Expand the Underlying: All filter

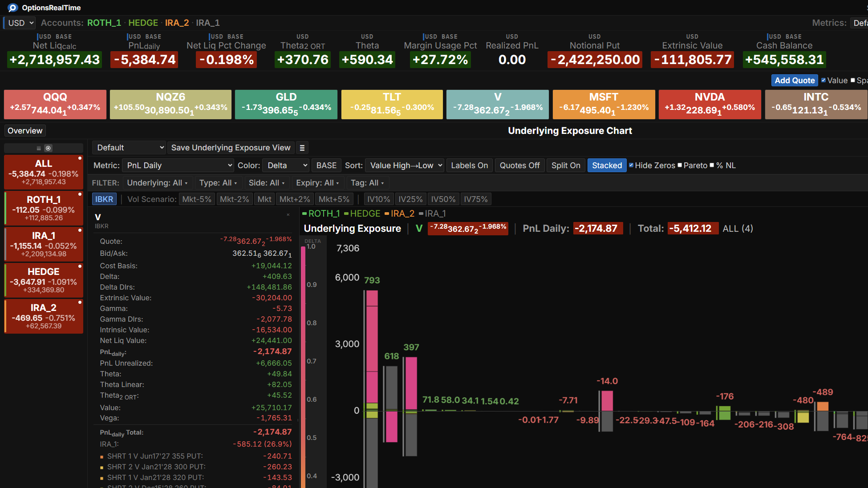[x=157, y=183]
